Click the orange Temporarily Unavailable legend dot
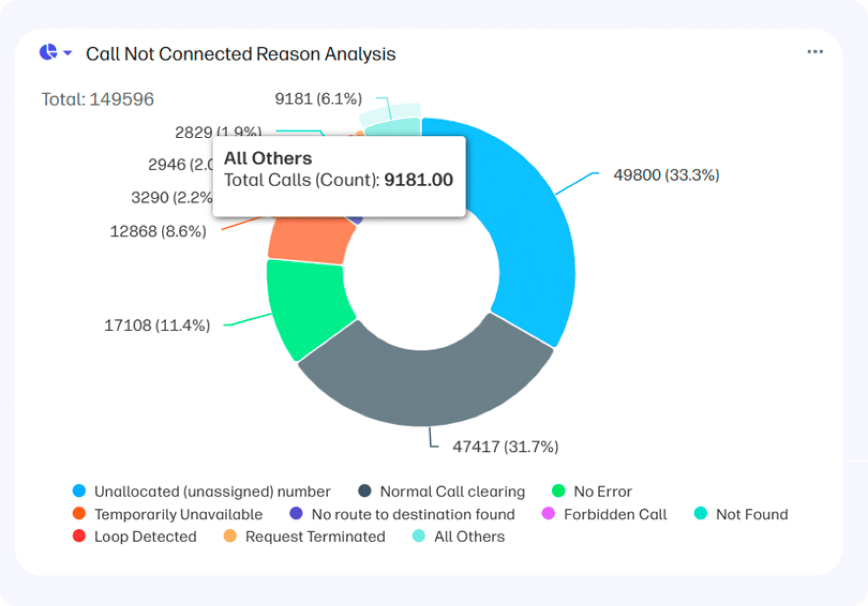 [x=79, y=514]
